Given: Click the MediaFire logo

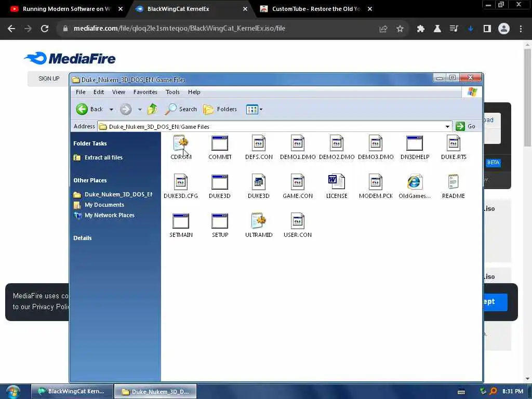Looking at the screenshot, I should point(70,58).
